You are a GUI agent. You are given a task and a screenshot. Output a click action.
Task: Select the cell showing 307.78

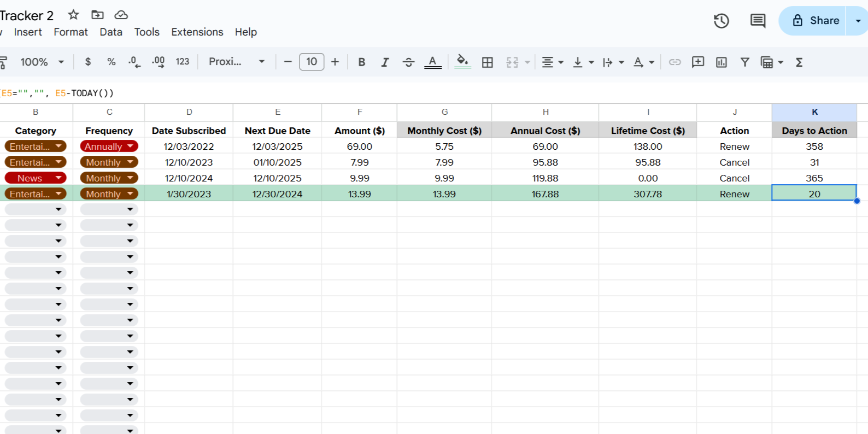[648, 194]
